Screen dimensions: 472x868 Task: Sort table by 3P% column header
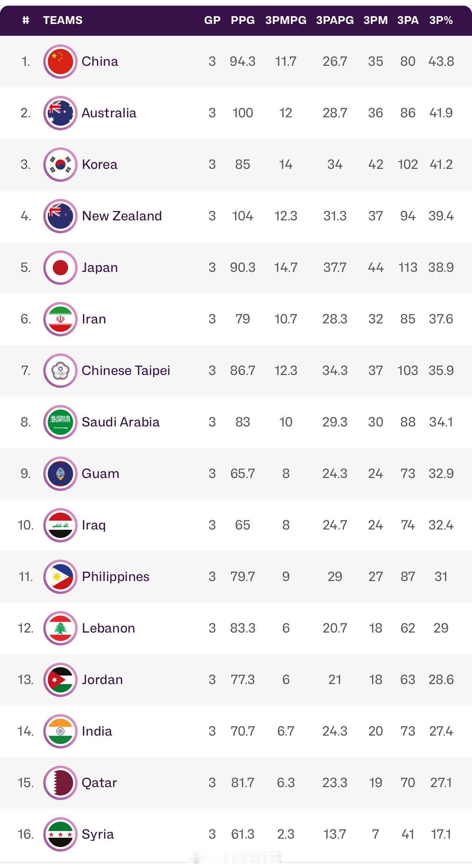(441, 20)
